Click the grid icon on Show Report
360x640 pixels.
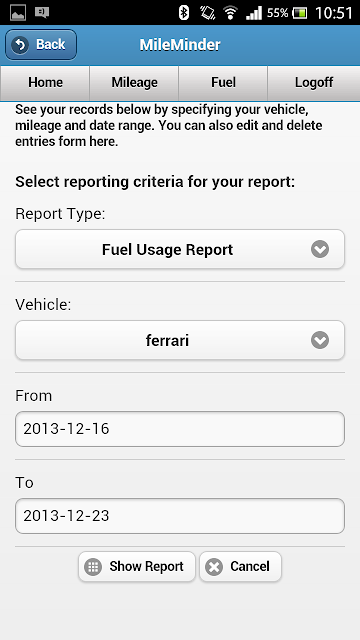point(93,567)
